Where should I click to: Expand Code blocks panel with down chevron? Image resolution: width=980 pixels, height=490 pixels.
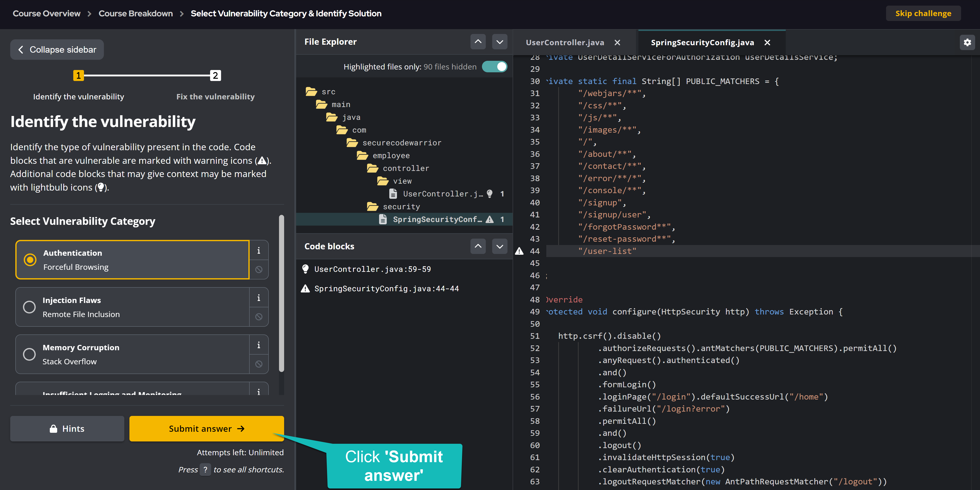tap(500, 246)
